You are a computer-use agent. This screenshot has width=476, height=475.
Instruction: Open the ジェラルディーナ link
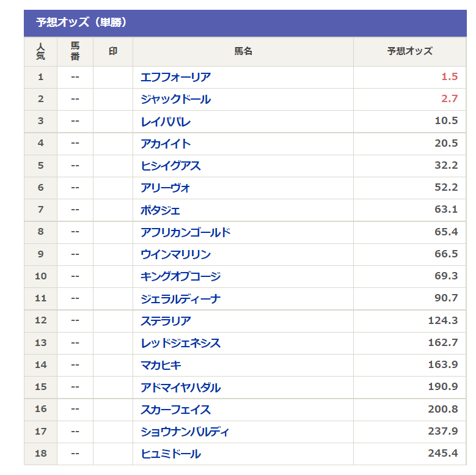(x=180, y=298)
